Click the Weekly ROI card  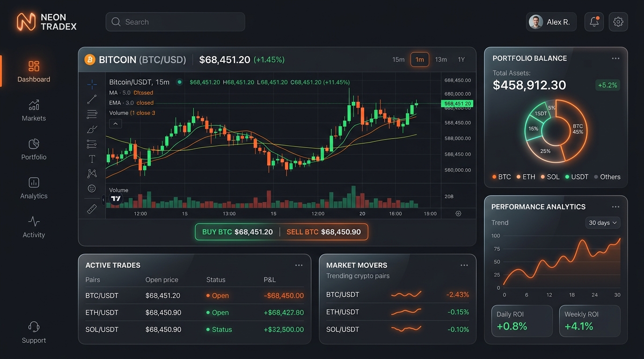[x=590, y=321]
